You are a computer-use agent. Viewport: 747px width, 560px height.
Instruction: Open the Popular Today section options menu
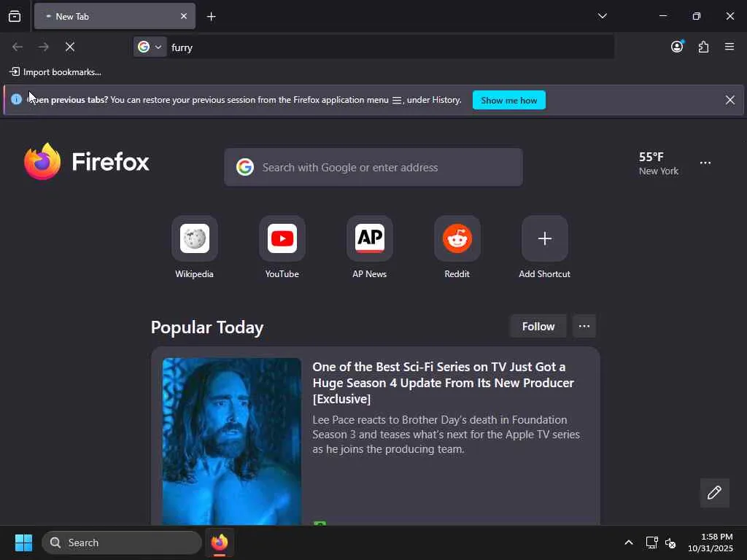click(x=584, y=326)
